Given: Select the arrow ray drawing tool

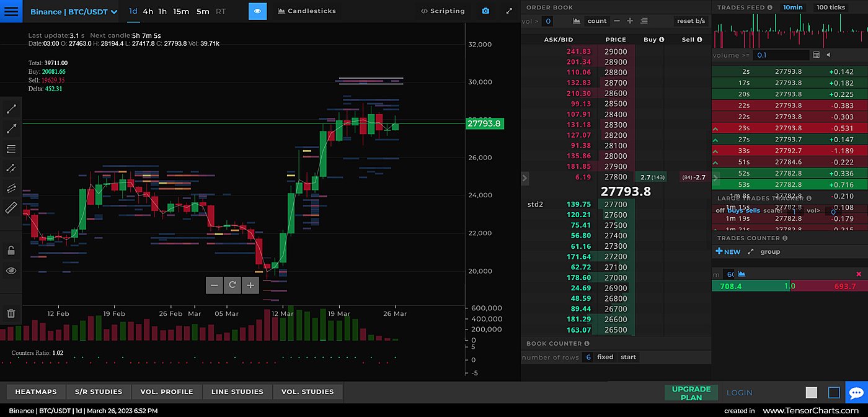Looking at the screenshot, I should (11, 129).
